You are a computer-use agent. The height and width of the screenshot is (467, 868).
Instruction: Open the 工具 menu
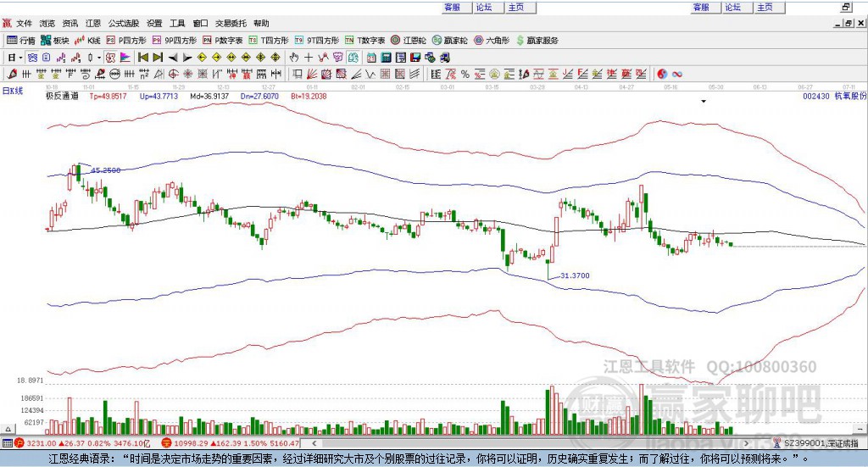(177, 23)
